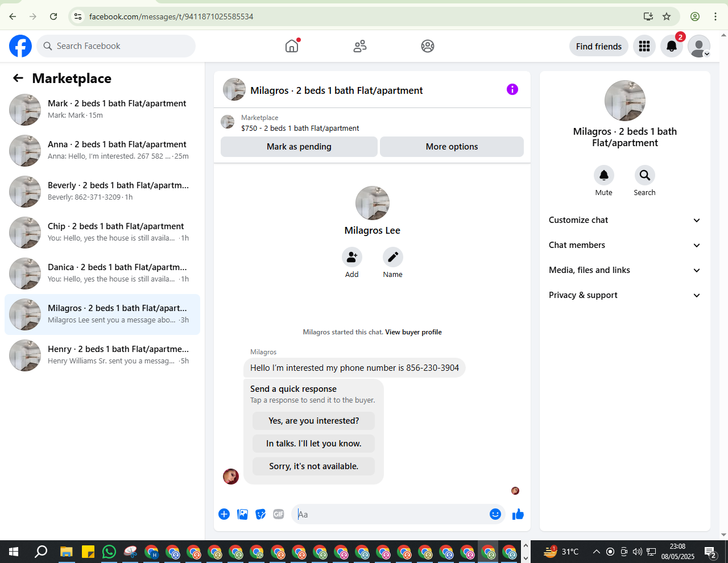Click the Chrome address bar URL

tap(171, 16)
